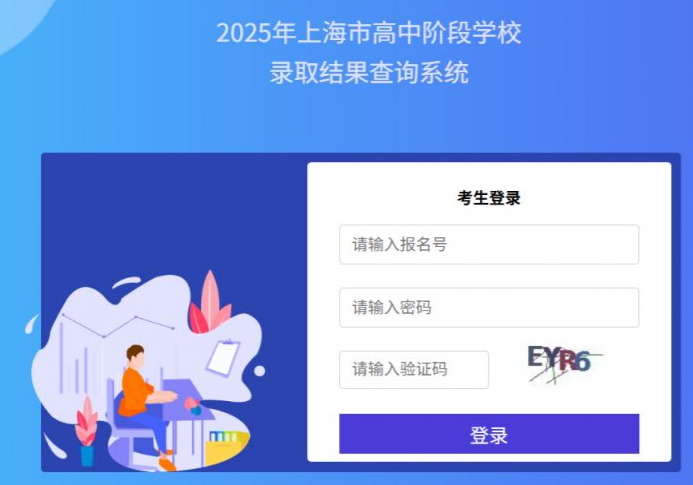Click the purple 登录 login button

pos(489,434)
